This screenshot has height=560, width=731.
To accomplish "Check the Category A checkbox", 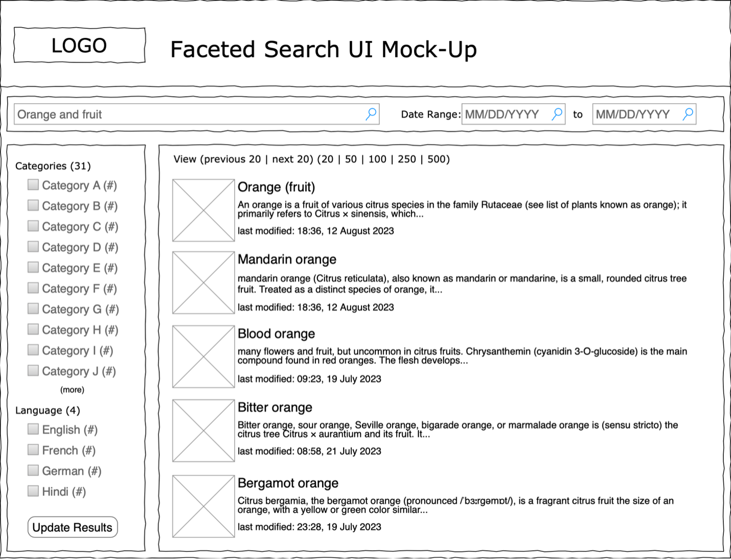I will point(33,184).
